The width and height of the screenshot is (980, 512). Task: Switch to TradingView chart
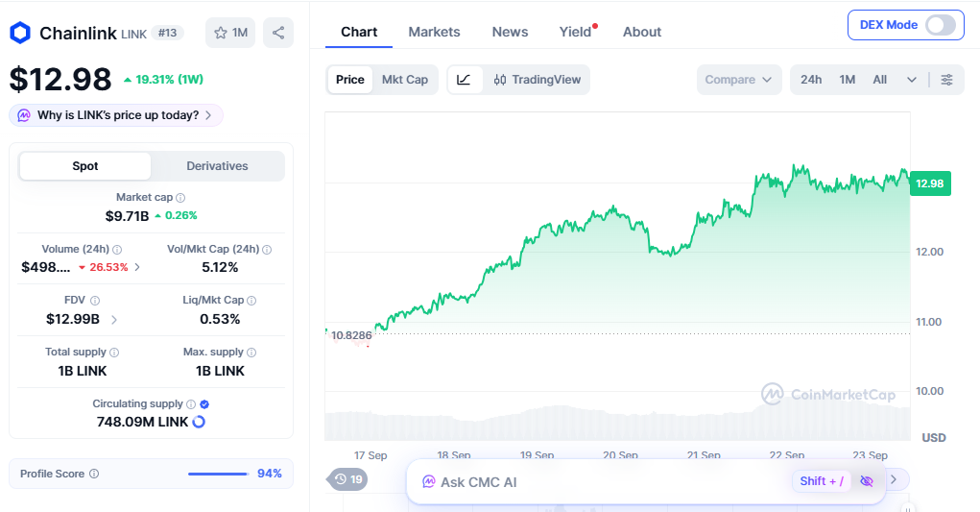point(538,80)
